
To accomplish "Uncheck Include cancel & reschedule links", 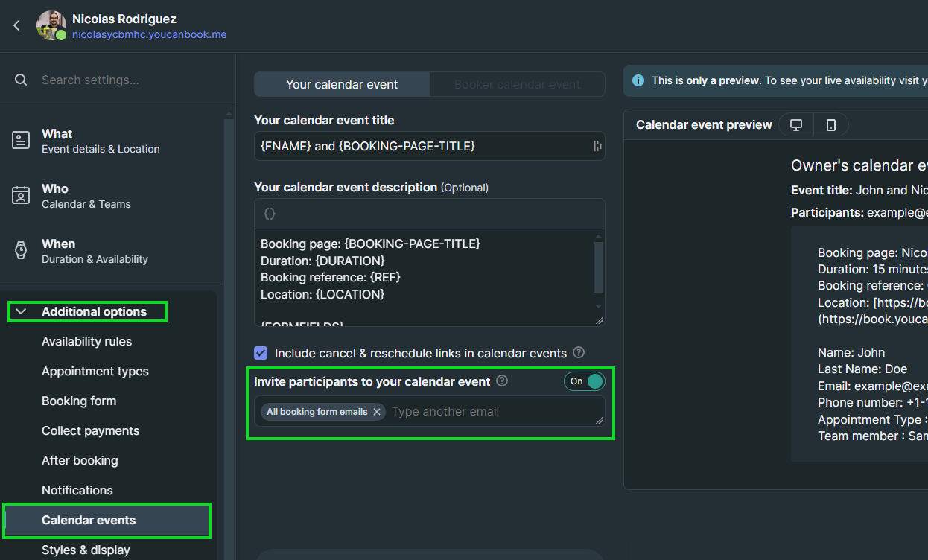I will (x=261, y=353).
